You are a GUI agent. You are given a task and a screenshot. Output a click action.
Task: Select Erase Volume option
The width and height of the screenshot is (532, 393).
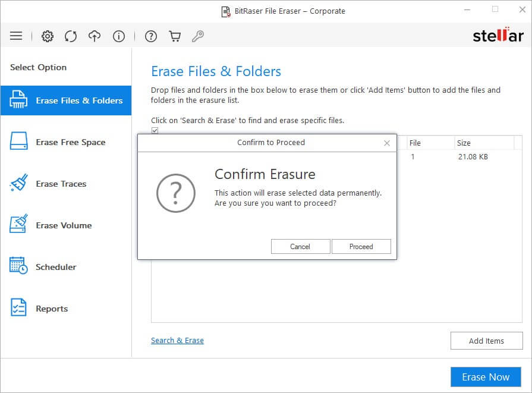(66, 225)
